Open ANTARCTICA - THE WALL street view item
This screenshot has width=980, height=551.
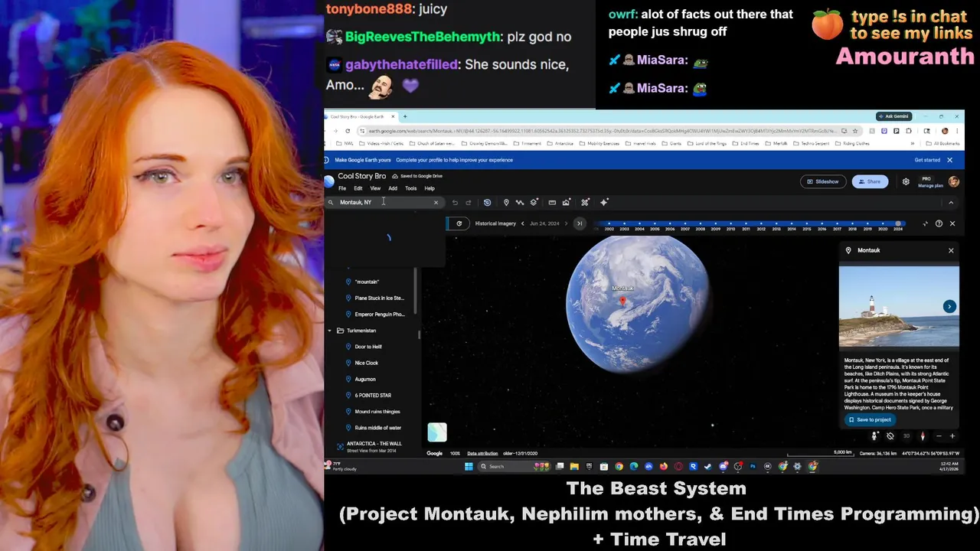[374, 446]
